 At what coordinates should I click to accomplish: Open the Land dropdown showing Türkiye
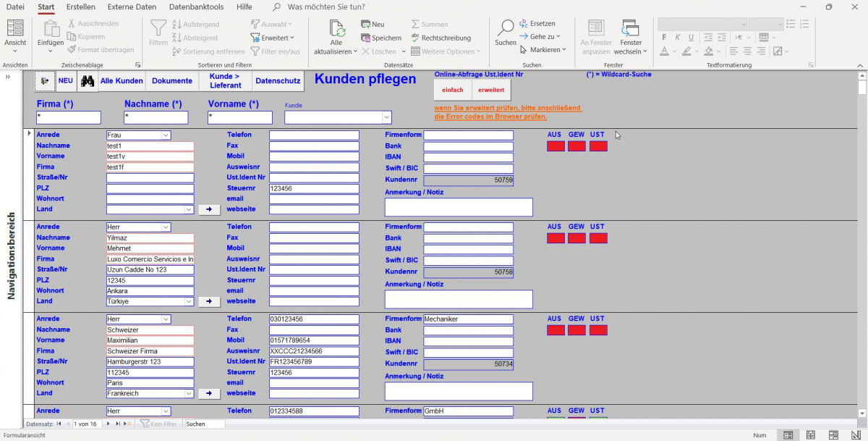[189, 302]
